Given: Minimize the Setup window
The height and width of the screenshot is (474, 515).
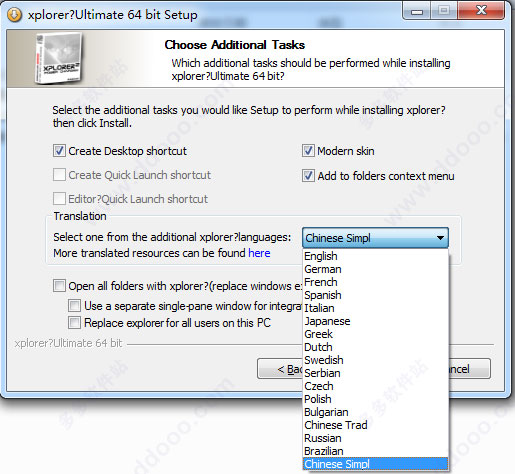Looking at the screenshot, I should coord(417,11).
